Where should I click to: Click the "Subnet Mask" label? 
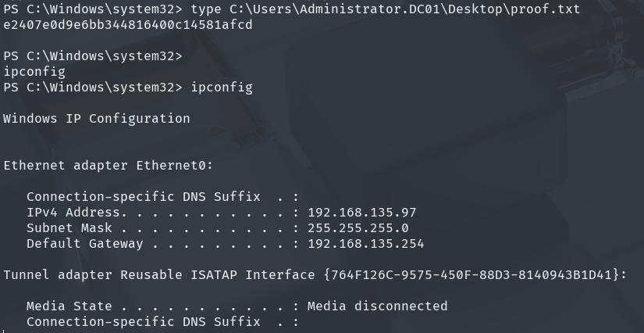[69, 228]
